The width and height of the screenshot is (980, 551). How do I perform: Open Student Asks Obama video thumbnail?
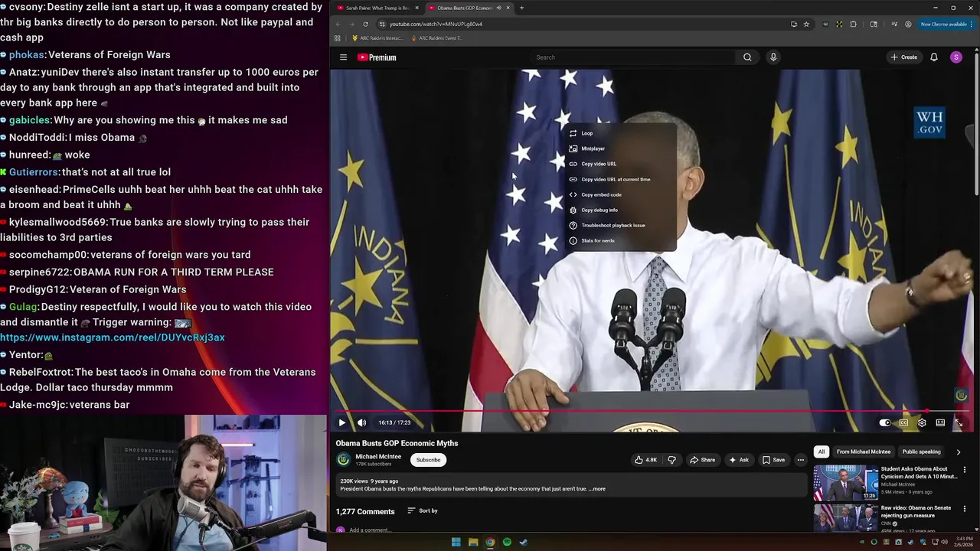[x=846, y=482]
